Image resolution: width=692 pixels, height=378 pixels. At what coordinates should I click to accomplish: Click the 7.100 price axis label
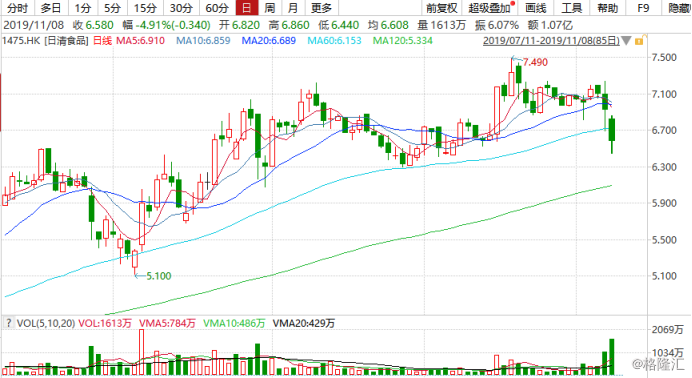664,94
